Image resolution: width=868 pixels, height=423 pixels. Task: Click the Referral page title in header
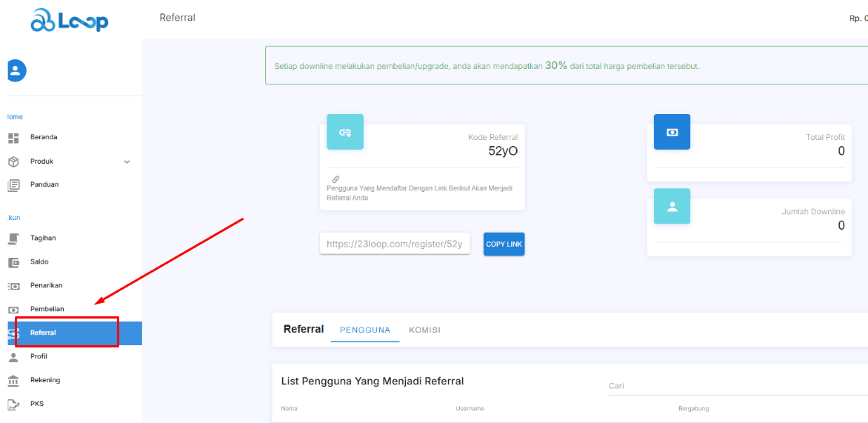coord(177,18)
